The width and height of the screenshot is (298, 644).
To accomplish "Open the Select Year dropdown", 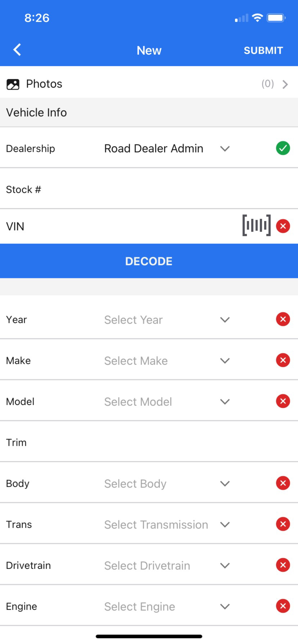I will [x=167, y=320].
